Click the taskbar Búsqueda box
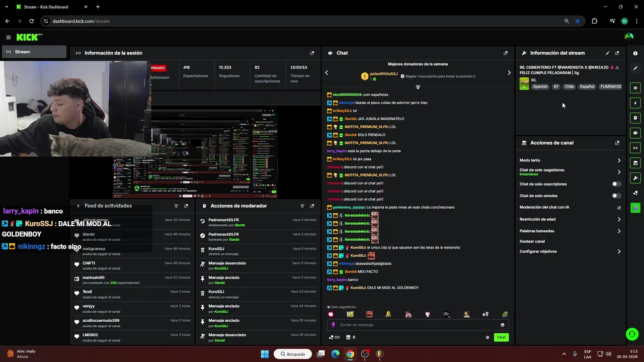The height and width of the screenshot is (362, 644). [x=292, y=354]
